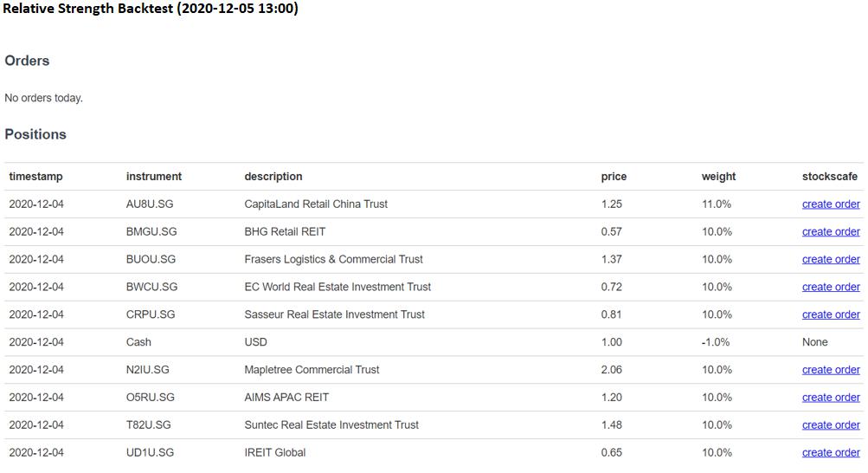
Task: Open create order link for IREIT Global
Action: click(x=831, y=453)
